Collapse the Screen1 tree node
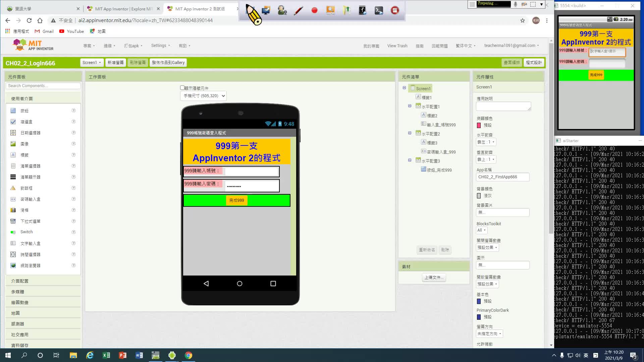 pos(404,88)
